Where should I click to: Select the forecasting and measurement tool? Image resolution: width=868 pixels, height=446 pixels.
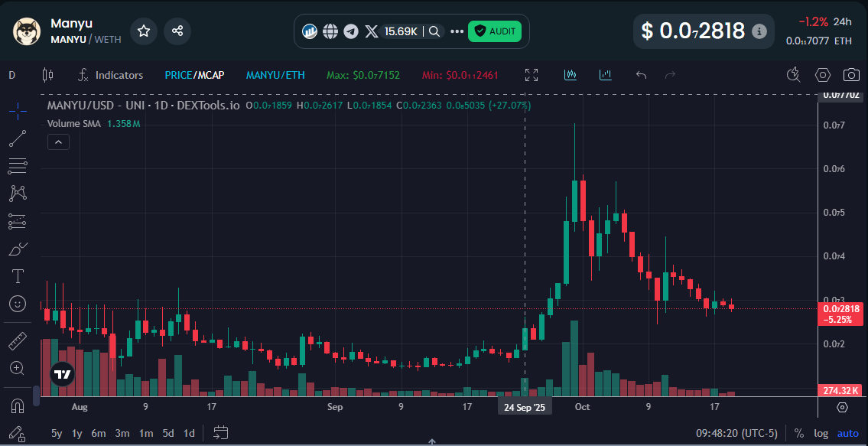pos(18,221)
